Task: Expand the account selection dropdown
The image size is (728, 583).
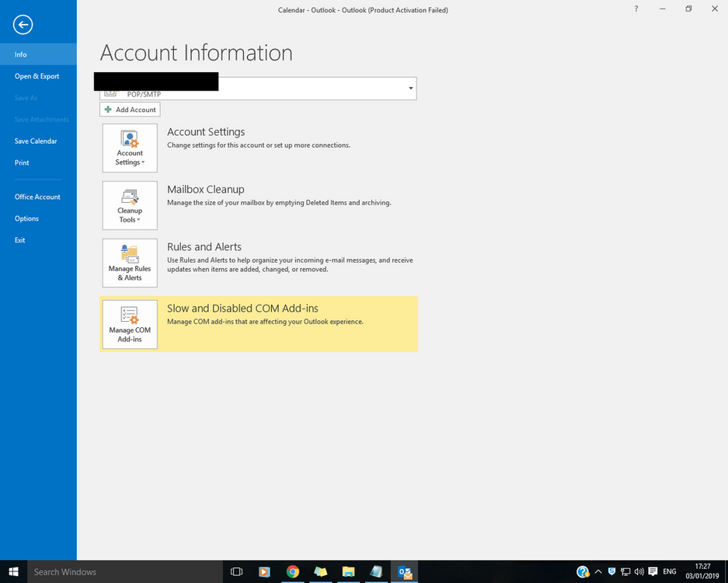Action: click(411, 89)
